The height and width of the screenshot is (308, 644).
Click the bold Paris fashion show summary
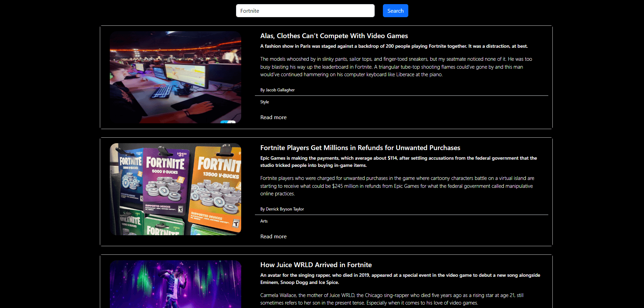(x=394, y=46)
